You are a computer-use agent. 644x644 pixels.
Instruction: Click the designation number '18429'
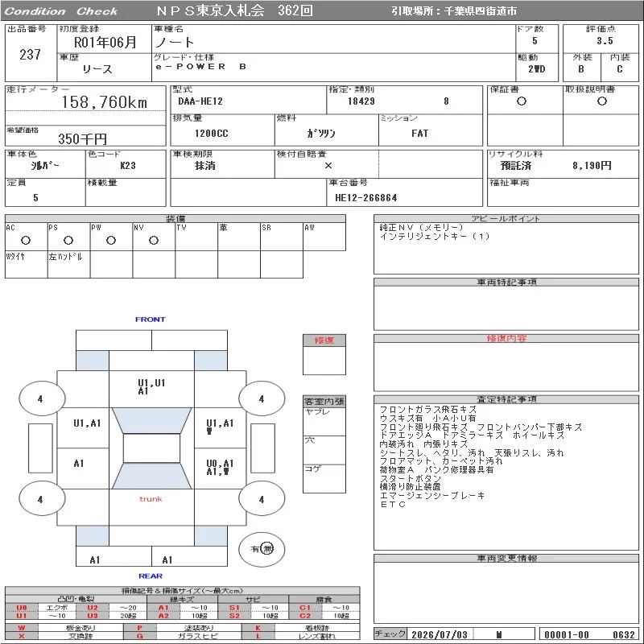(x=361, y=101)
